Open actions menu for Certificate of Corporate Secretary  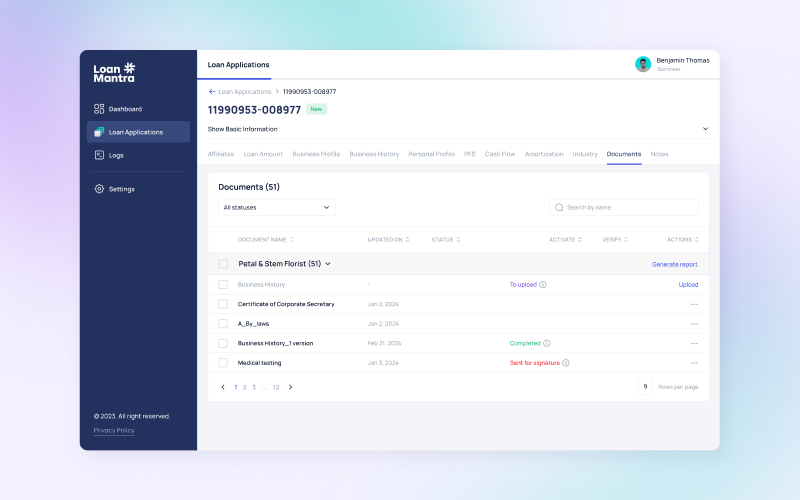[x=694, y=304]
